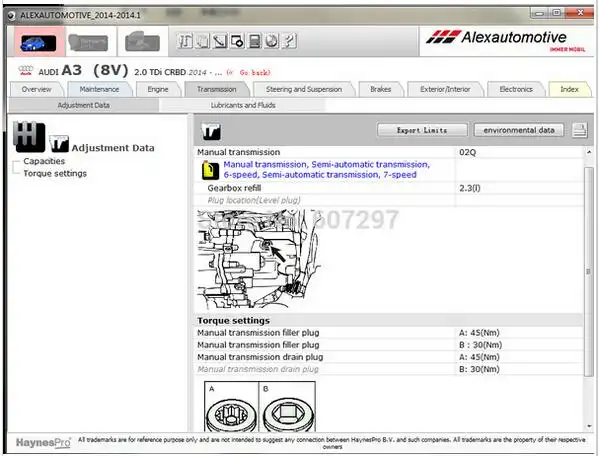This screenshot has width=599, height=456.
Task: Click the help question mark toolbar icon
Action: 290,41
